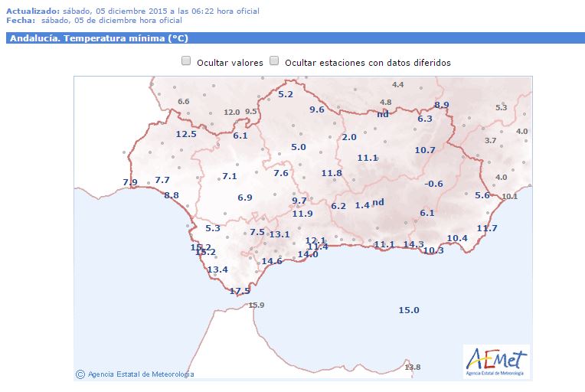Click the 2.0 temperature station
Image resolution: width=585 pixels, height=392 pixels.
tap(349, 137)
